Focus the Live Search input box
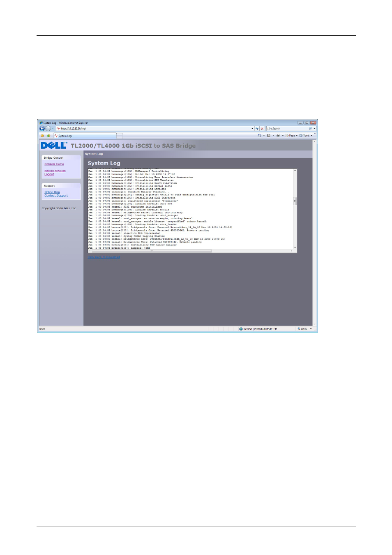The height and width of the screenshot is (555, 392). click(287, 129)
